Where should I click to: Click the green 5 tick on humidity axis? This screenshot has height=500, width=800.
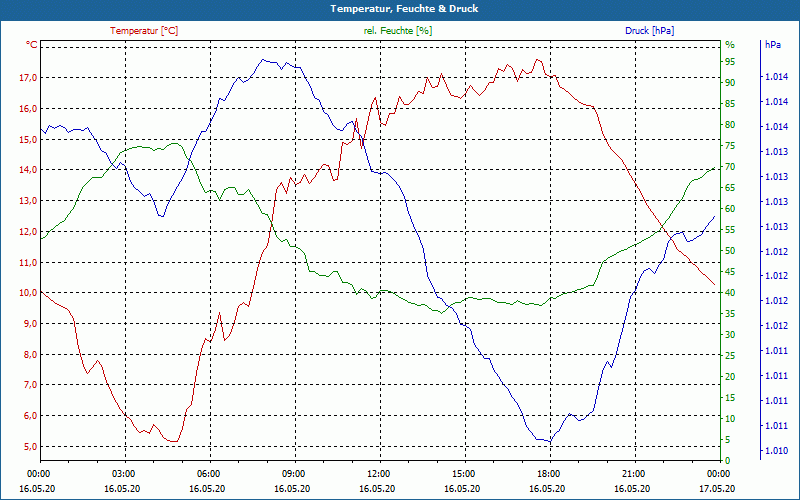click(x=728, y=440)
